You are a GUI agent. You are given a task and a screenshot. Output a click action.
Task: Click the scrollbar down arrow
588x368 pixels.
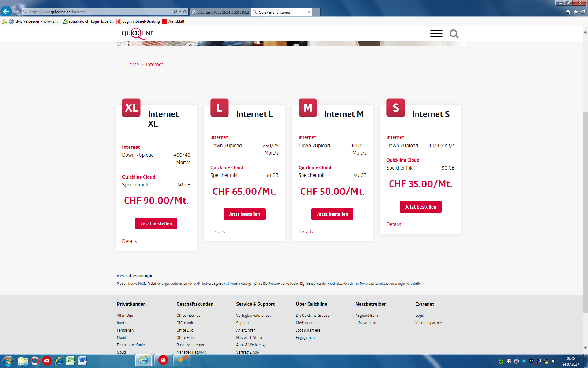coord(585,347)
